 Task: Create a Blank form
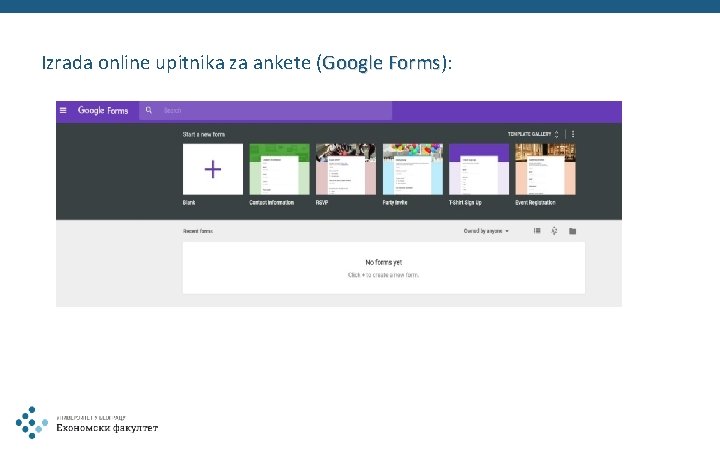213,169
